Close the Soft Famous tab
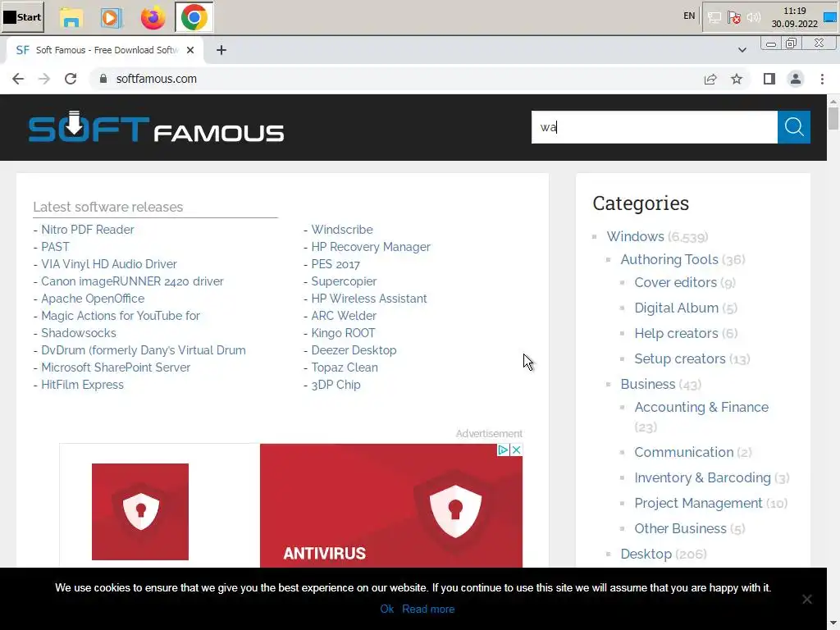The image size is (840, 630). [x=190, y=50]
